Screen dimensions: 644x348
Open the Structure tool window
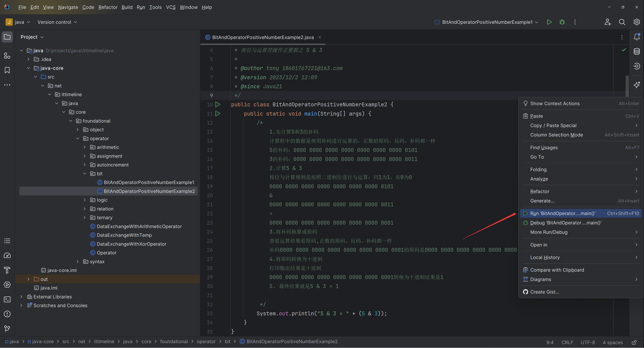(x=7, y=56)
